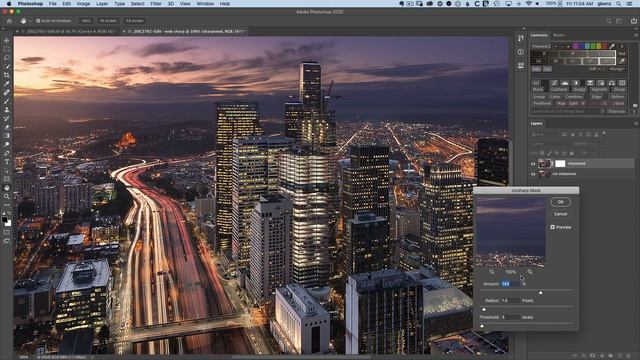Open the Photoshop application menu
640x360 pixels.
tap(30, 4)
